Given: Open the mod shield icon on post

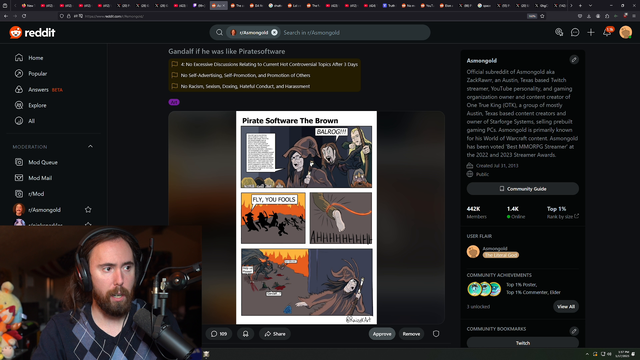Looking at the screenshot, I should (436, 334).
